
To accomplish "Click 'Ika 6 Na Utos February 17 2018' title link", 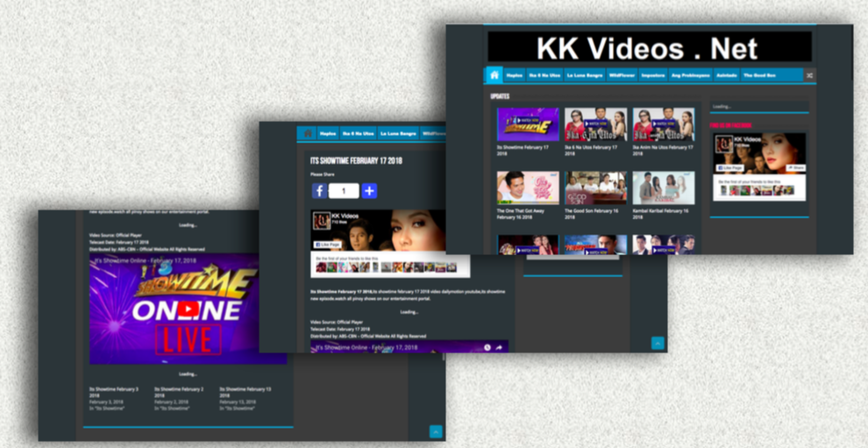I will (591, 151).
